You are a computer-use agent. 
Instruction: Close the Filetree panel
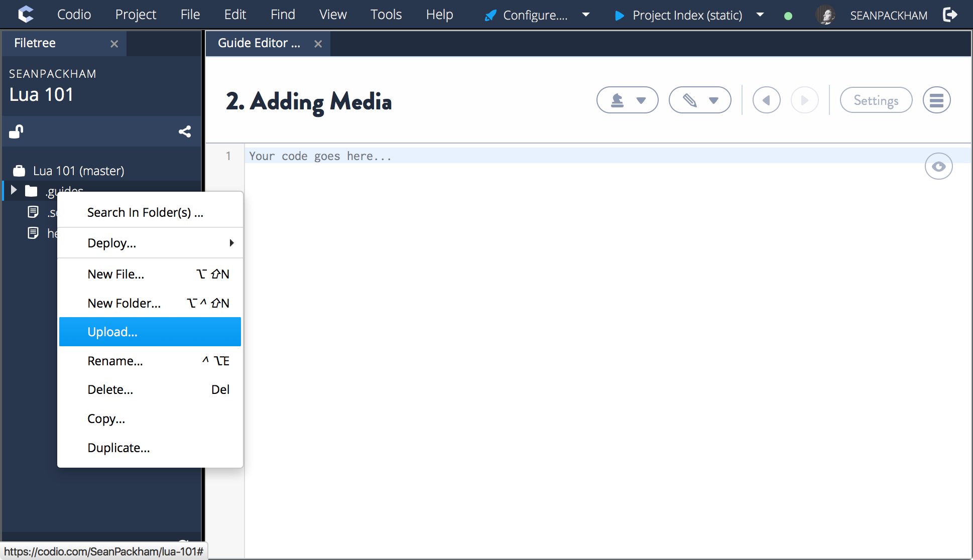tap(114, 44)
